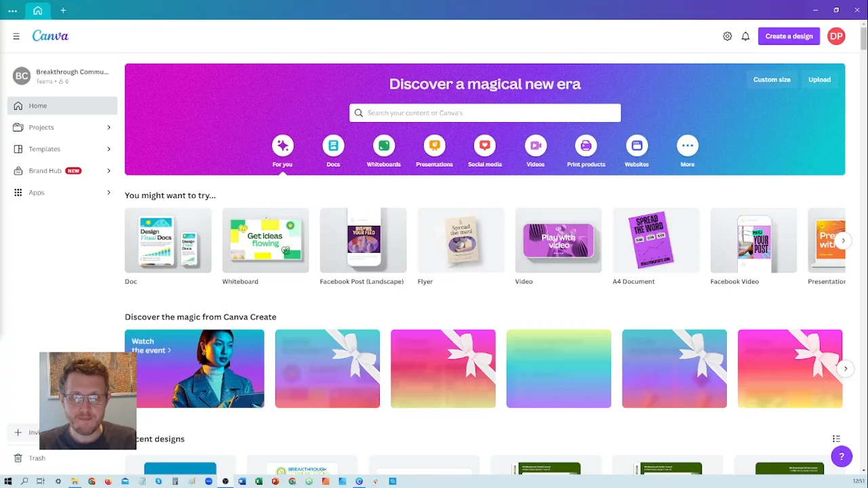Go to Home in the sidebar
Image resolution: width=868 pixels, height=488 pixels.
click(x=62, y=106)
